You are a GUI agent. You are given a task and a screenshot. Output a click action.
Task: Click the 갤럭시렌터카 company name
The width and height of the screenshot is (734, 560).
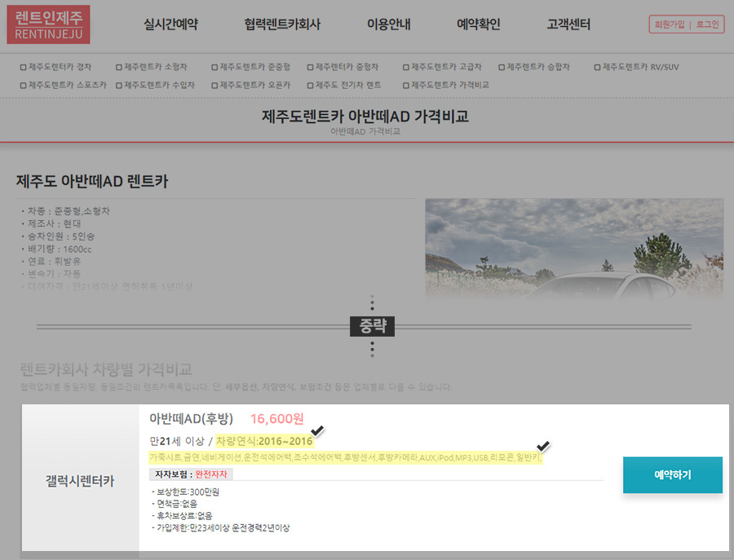tap(80, 480)
